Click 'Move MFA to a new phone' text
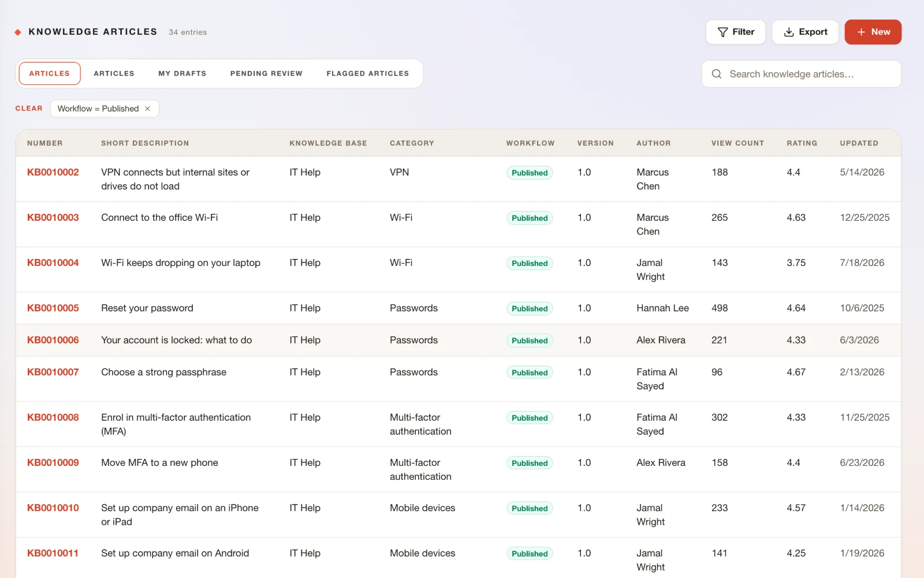The image size is (924, 578). pyautogui.click(x=159, y=462)
